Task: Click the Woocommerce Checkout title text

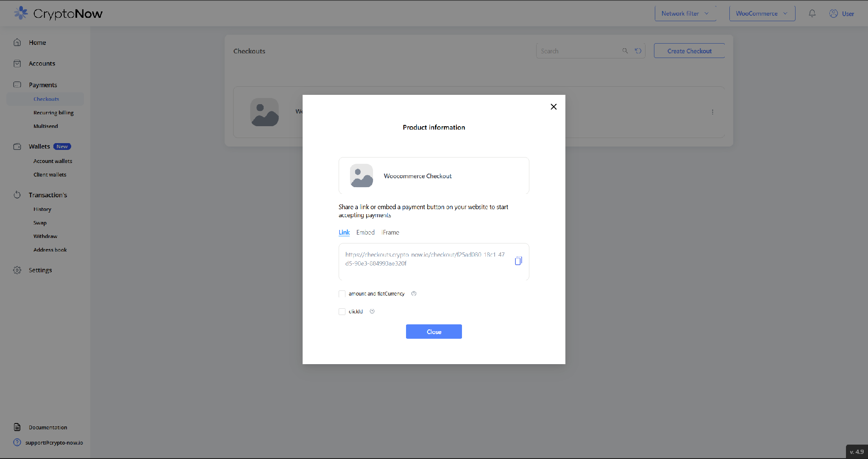Action: (417, 176)
